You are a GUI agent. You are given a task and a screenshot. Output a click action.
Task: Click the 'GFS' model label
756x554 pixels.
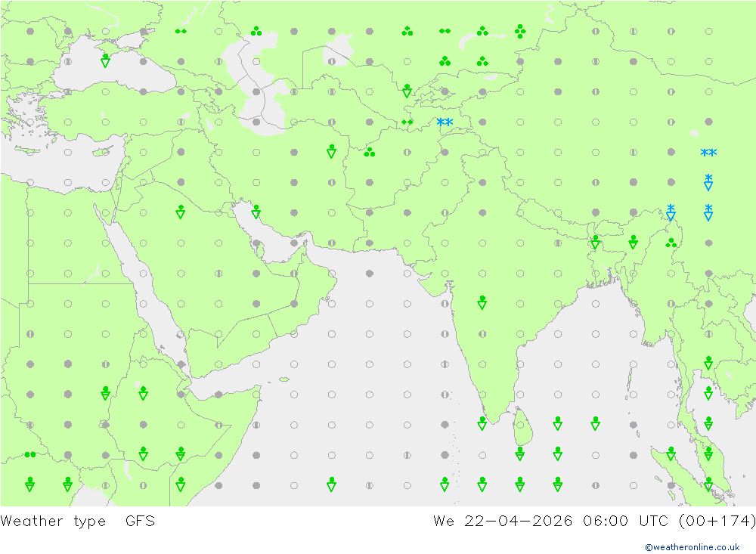141,522
